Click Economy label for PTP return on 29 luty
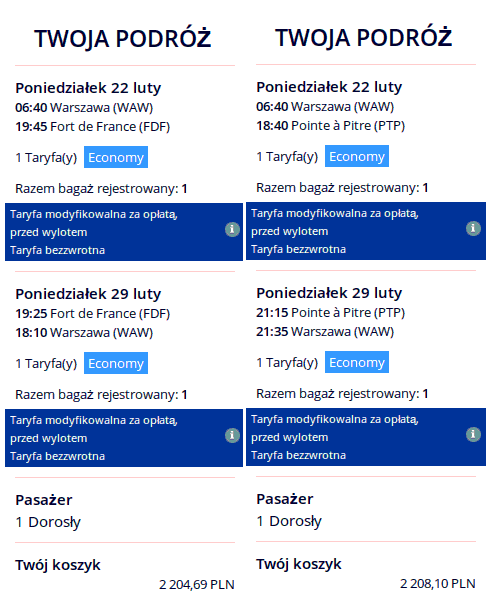This screenshot has width=488, height=597. pyautogui.click(x=357, y=362)
